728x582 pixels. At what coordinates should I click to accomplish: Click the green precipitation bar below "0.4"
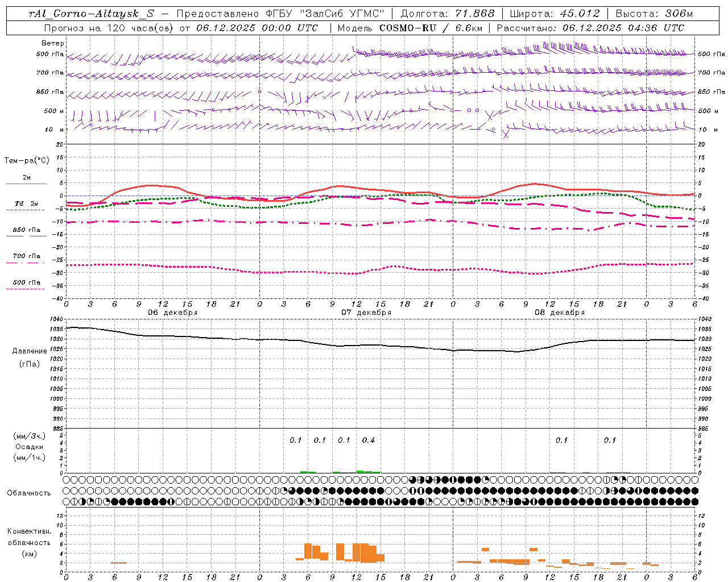tap(369, 472)
